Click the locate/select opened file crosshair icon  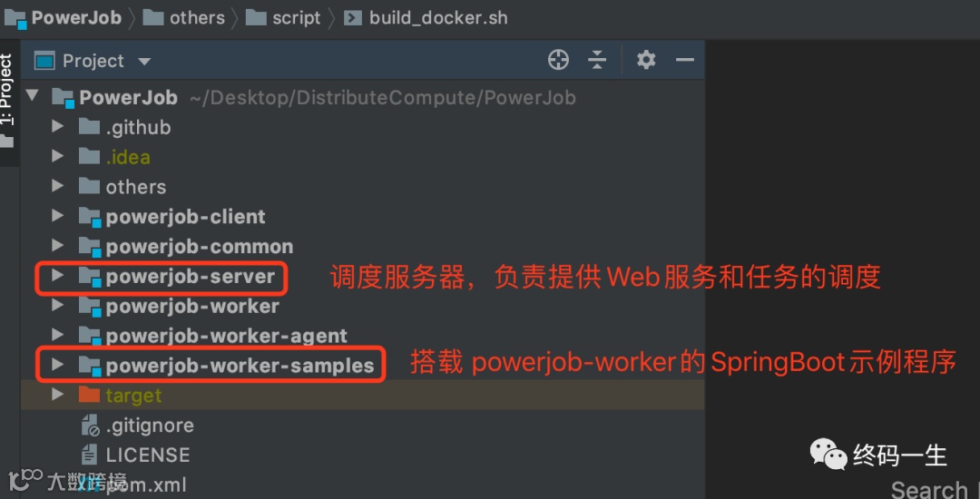pos(558,60)
